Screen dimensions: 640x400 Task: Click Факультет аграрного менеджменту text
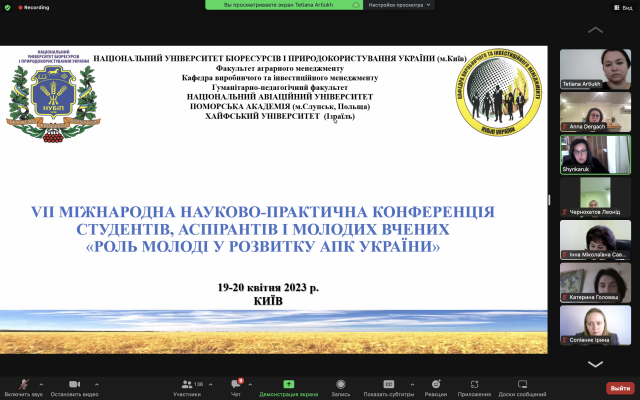click(280, 69)
